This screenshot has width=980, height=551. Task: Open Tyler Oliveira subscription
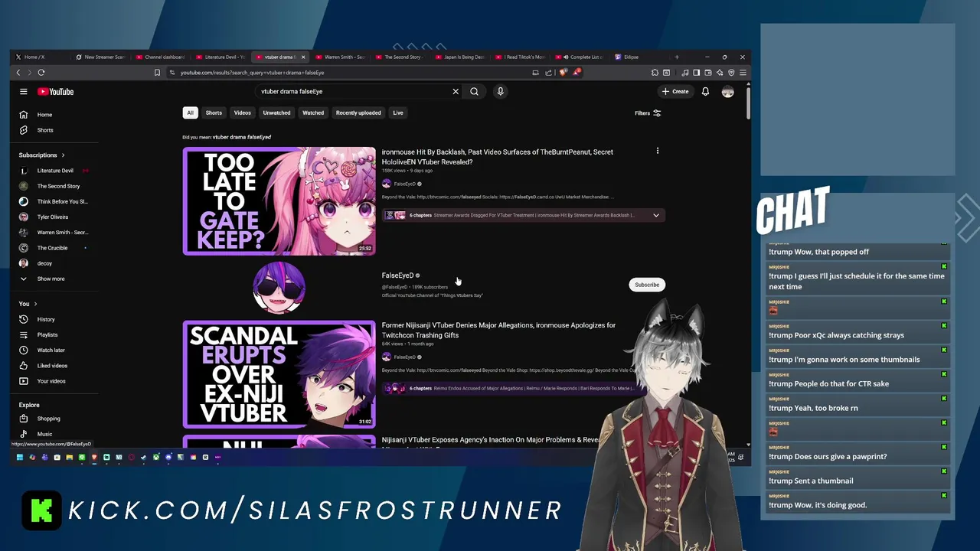tap(54, 217)
